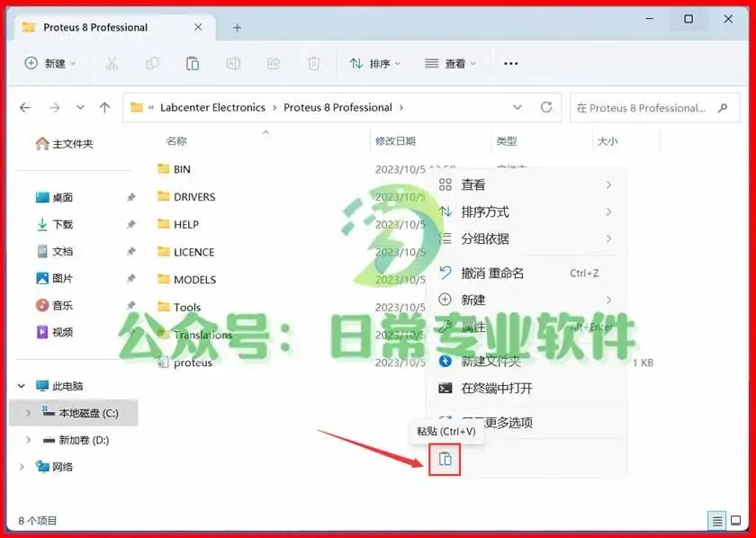Select the DRIVERS folder
Viewport: 756px width, 538px height.
pyautogui.click(x=186, y=197)
